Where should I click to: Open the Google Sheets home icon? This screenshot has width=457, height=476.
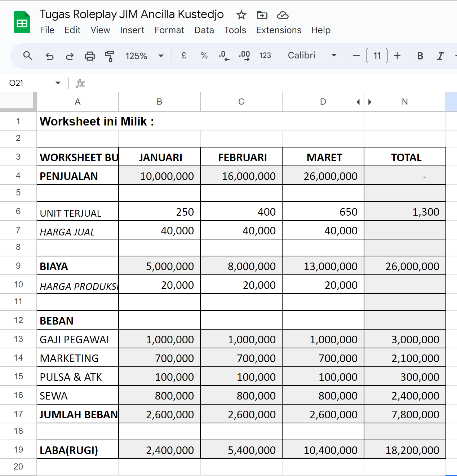[x=22, y=22]
